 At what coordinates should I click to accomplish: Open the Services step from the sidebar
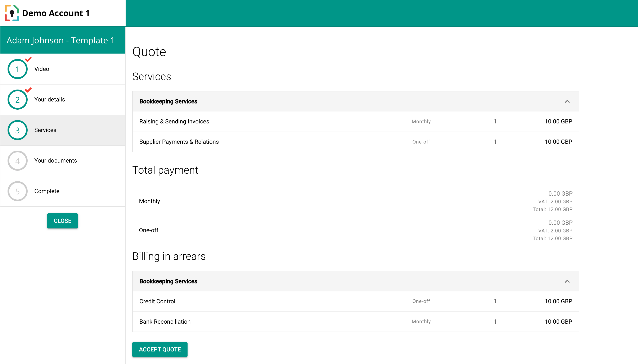[45, 130]
